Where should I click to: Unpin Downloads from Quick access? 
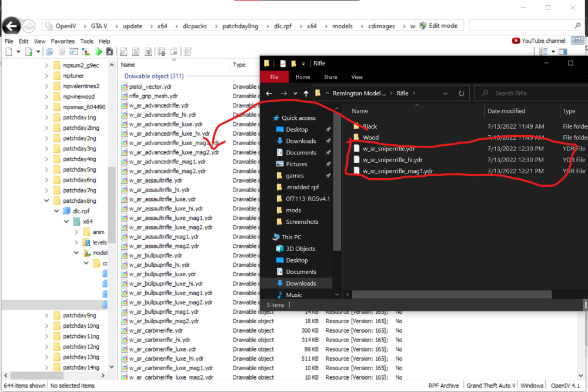[328, 141]
